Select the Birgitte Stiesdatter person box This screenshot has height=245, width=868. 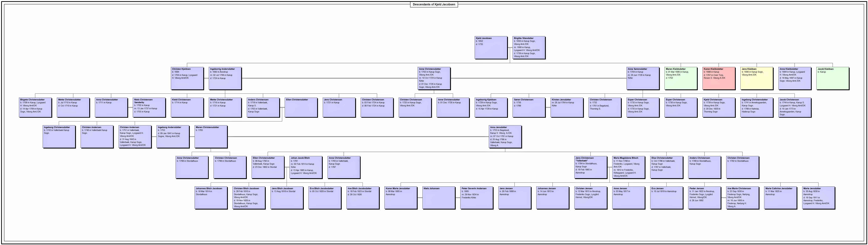(x=529, y=48)
